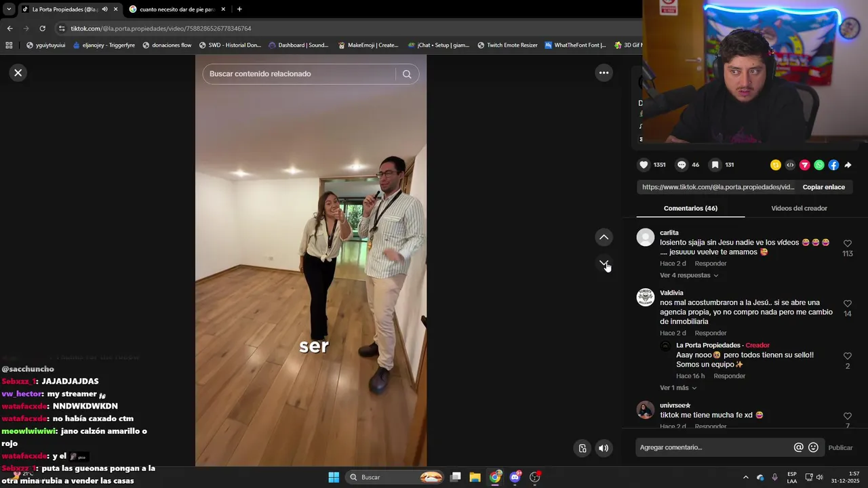The height and width of the screenshot is (488, 868).
Task: Expand 'Ver 1 más' replies under Valdivia
Action: 678,388
